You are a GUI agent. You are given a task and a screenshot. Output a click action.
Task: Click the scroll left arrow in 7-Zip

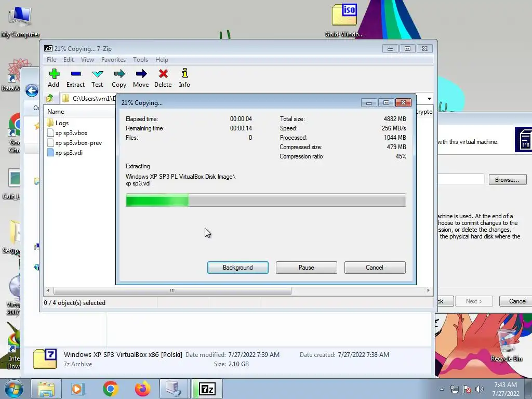48,290
